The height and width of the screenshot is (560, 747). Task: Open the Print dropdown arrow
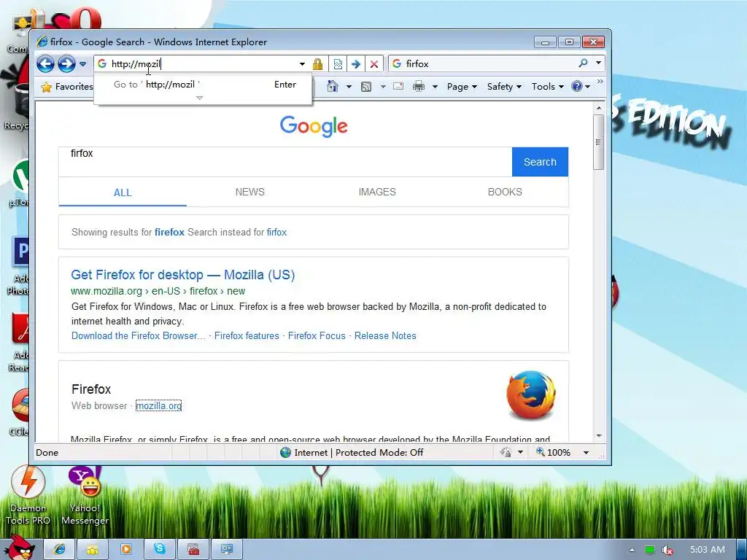click(x=435, y=87)
